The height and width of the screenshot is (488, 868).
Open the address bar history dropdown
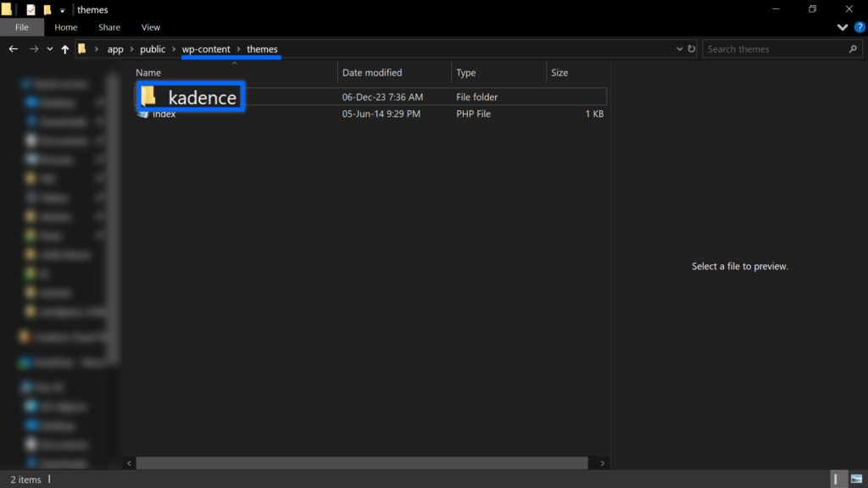pos(679,48)
